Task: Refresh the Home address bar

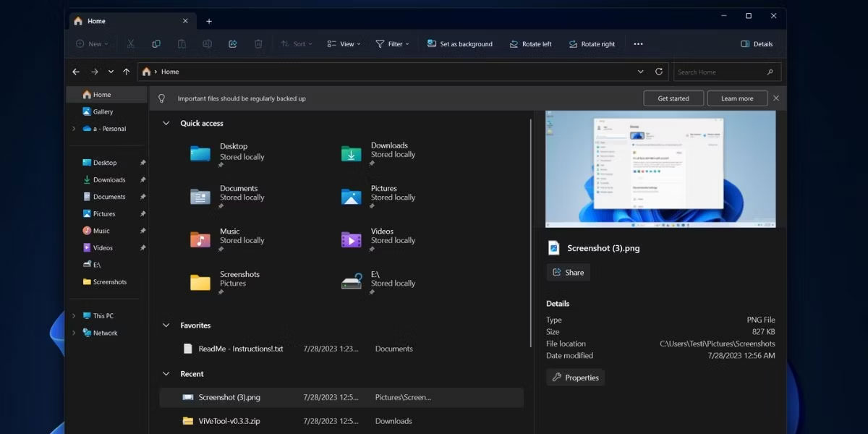Action: coord(658,72)
